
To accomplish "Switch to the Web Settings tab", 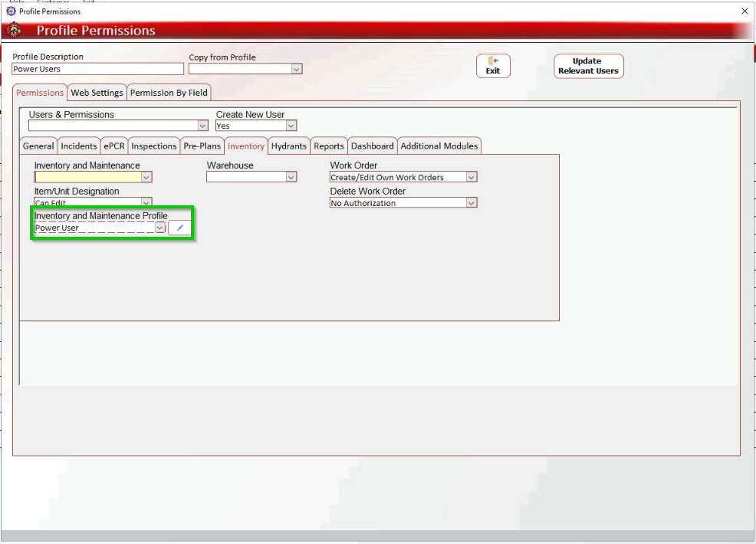I will [96, 92].
